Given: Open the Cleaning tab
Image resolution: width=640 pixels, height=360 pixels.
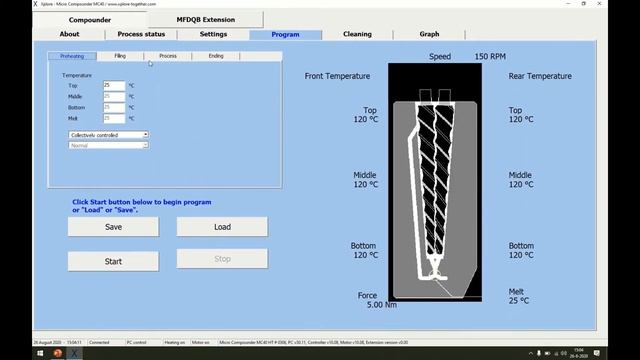Looking at the screenshot, I should tap(357, 34).
